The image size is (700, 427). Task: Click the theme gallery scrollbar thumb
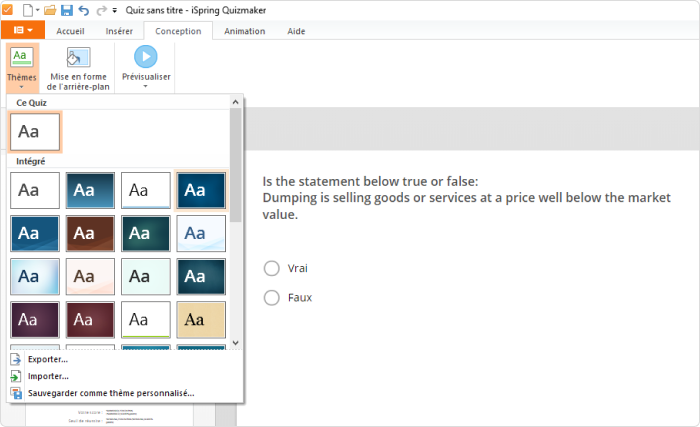click(x=236, y=165)
